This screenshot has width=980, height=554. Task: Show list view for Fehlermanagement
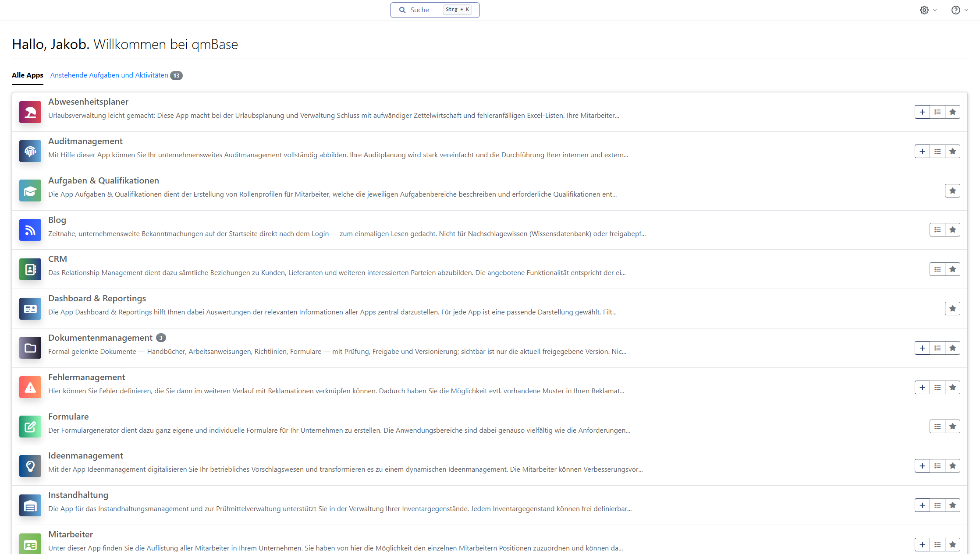click(x=937, y=388)
